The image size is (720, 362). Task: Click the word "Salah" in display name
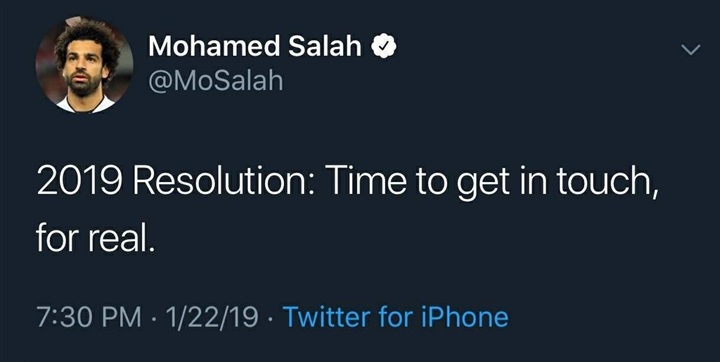(x=325, y=46)
